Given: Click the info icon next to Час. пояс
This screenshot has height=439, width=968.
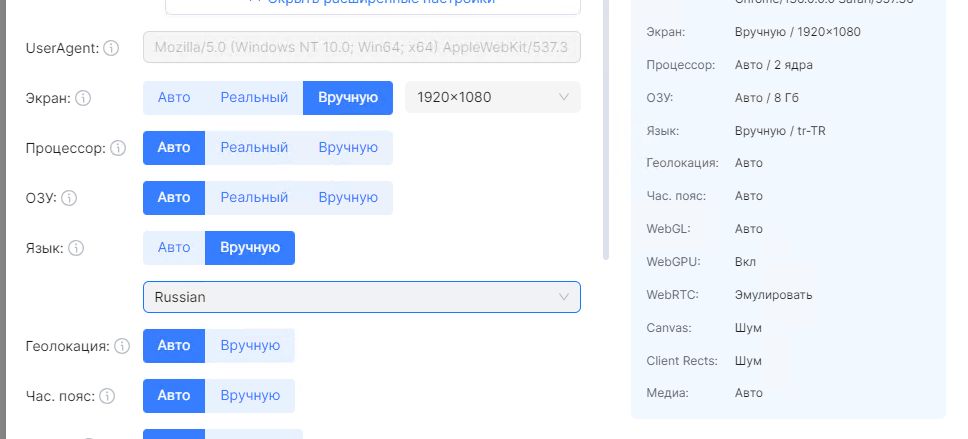Looking at the screenshot, I should (107, 396).
